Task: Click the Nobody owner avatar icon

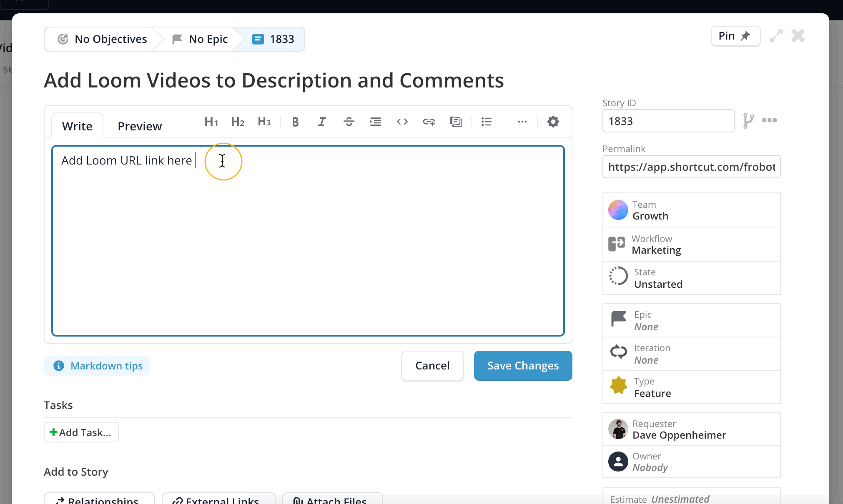Action: pos(618,462)
